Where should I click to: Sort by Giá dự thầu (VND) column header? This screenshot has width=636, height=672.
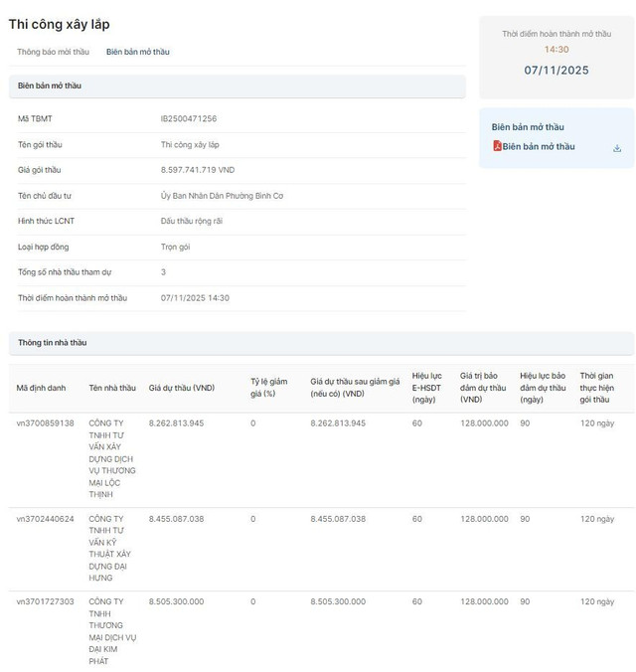tap(182, 388)
